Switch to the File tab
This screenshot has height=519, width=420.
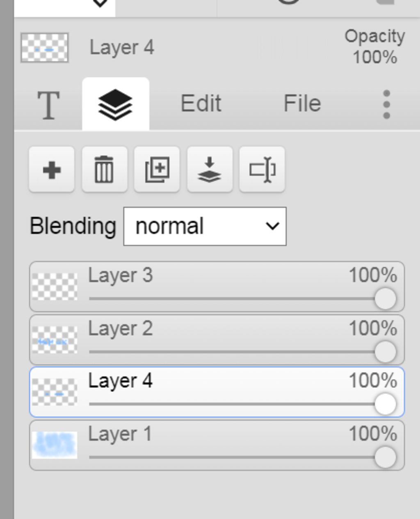click(302, 103)
